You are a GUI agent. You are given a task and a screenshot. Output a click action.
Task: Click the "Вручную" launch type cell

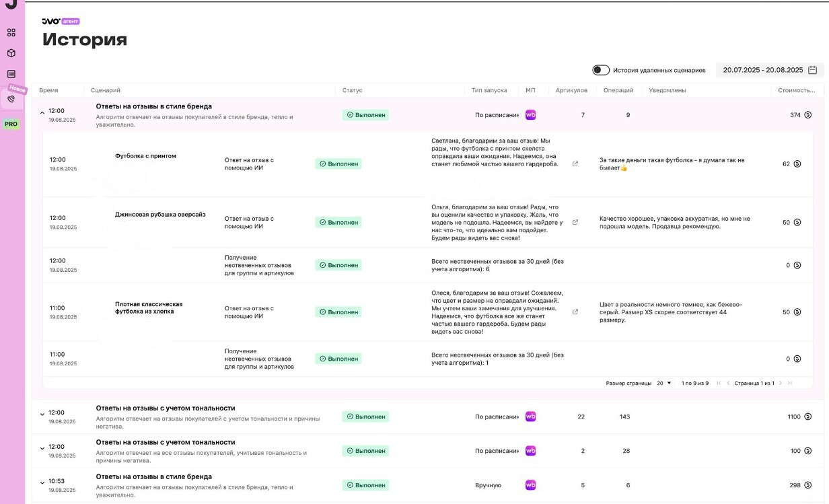488,485
